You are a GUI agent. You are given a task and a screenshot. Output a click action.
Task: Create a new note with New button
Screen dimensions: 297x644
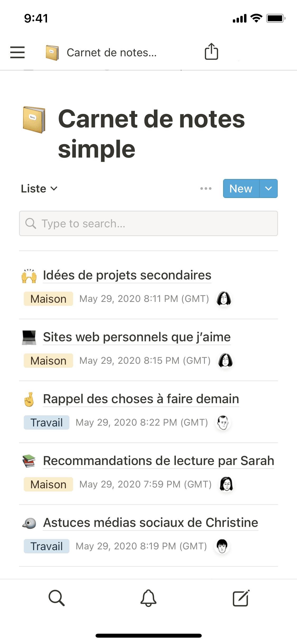[x=241, y=188]
